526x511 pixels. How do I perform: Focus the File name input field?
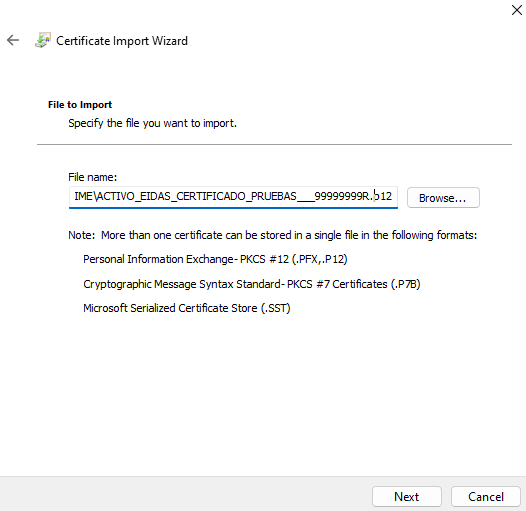tap(233, 197)
